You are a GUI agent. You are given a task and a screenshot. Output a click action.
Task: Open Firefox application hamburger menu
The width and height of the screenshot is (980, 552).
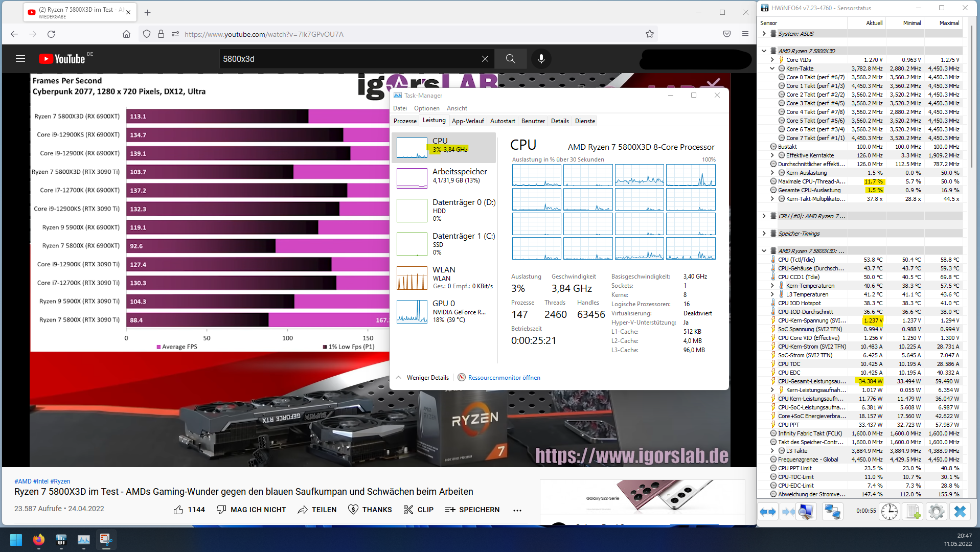(x=745, y=34)
